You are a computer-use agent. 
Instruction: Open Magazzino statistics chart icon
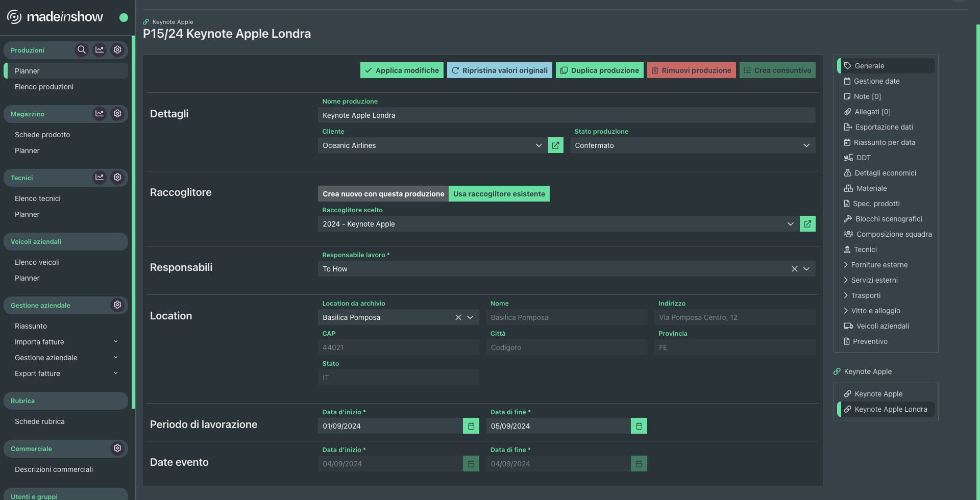point(100,114)
